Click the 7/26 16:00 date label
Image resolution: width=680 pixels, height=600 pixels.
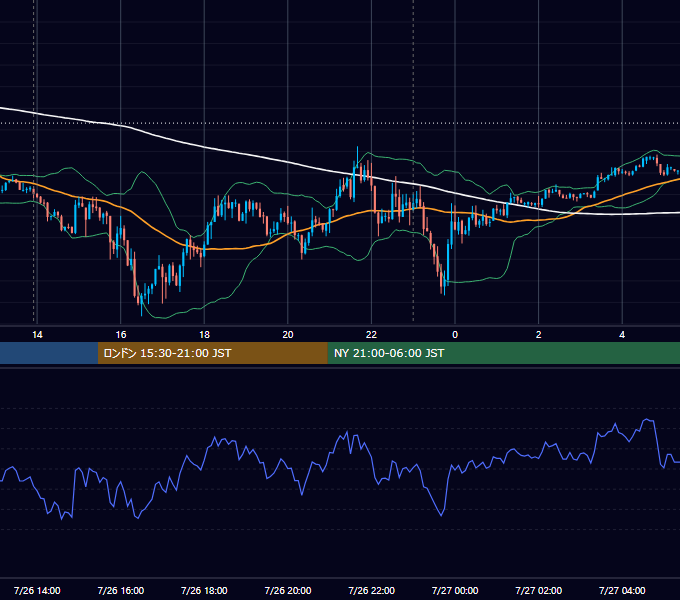[121, 590]
